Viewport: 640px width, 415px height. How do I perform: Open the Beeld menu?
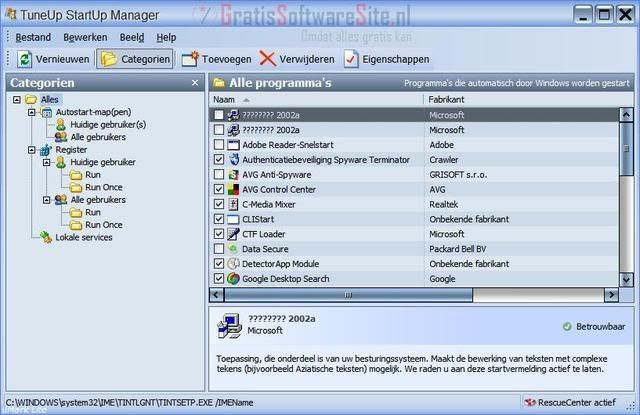click(132, 38)
